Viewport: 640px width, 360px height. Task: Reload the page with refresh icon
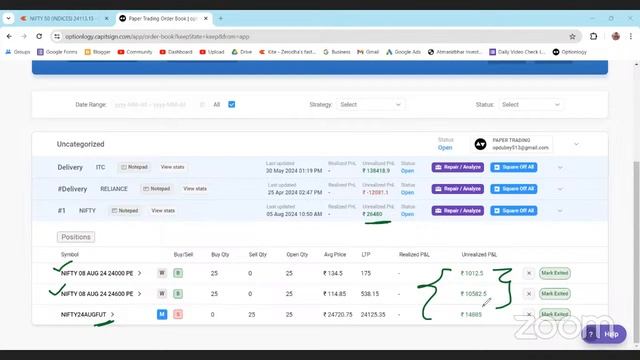(x=39, y=36)
